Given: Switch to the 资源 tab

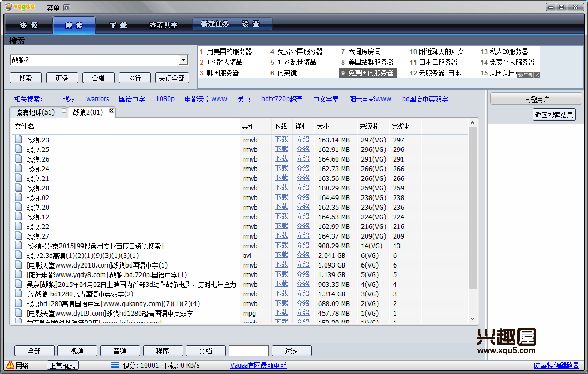Looking at the screenshot, I should click(29, 25).
